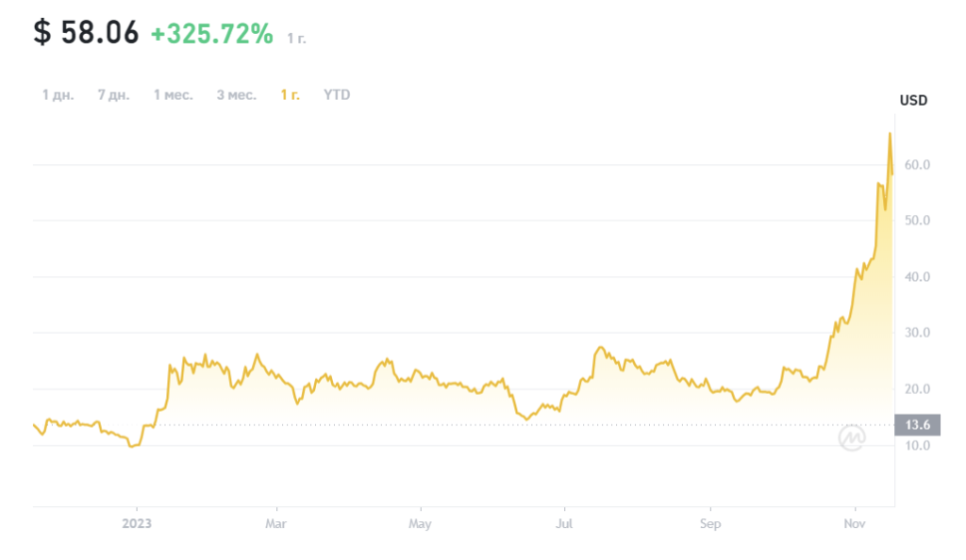Image resolution: width=966 pixels, height=560 pixels.
Task: Click the USD currency label
Action: (913, 101)
